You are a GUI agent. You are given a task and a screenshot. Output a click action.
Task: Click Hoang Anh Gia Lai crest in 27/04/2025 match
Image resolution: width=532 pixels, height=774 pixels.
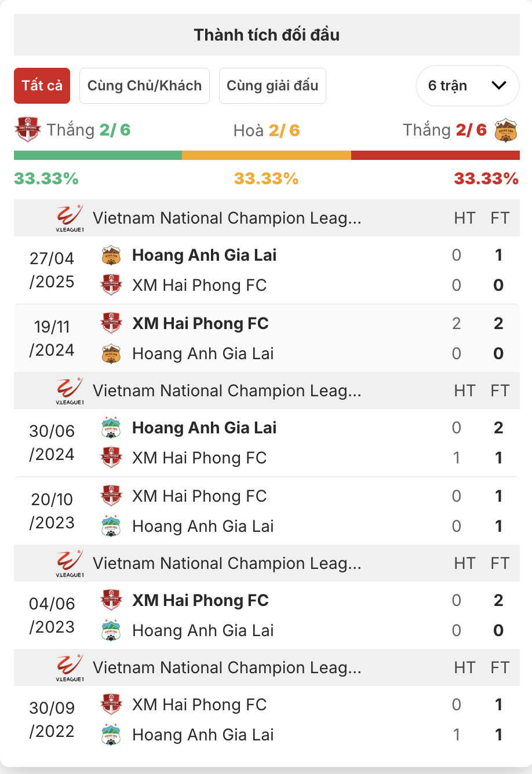click(111, 255)
